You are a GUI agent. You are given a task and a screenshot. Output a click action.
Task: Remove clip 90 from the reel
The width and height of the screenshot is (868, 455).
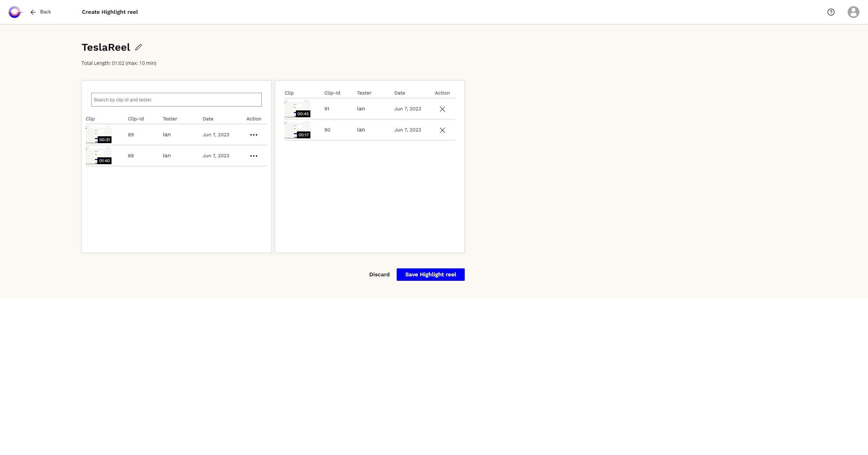(442, 130)
